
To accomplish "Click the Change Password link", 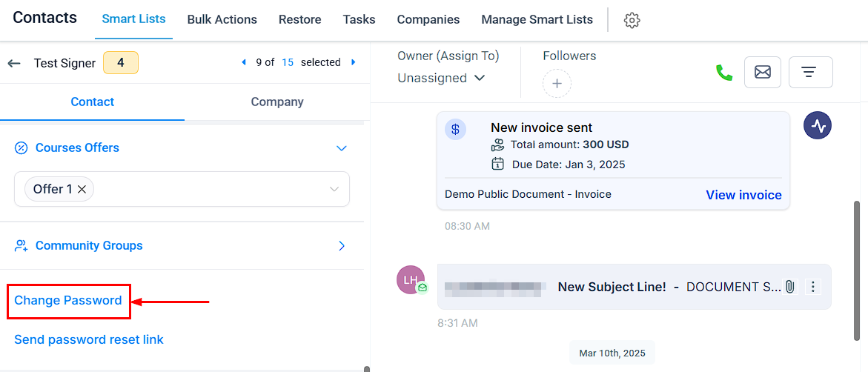I will (68, 301).
